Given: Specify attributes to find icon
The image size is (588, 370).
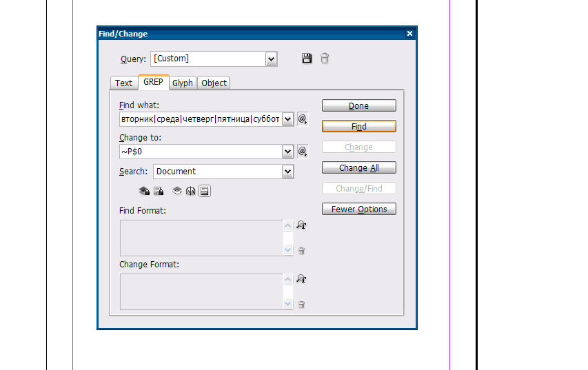Looking at the screenshot, I should [301, 225].
